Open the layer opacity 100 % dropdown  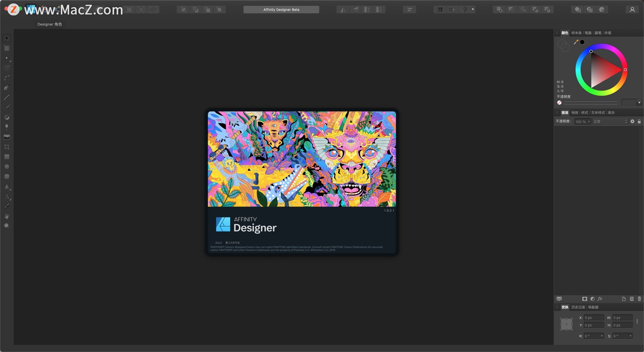[582, 122]
